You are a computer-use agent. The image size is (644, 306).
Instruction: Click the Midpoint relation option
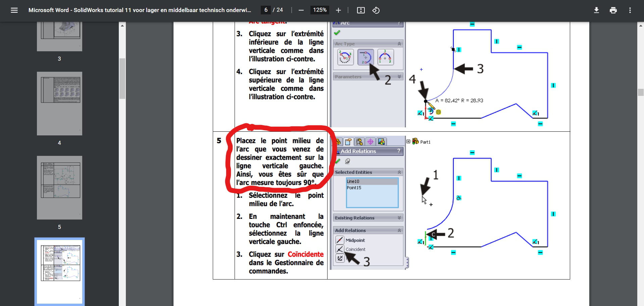click(355, 240)
